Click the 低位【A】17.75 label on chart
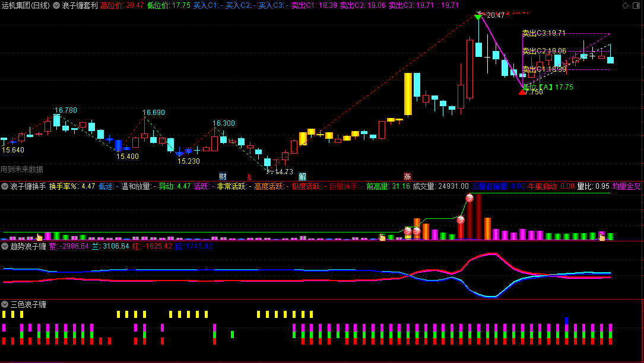Image resolution: width=644 pixels, height=363 pixels. point(548,87)
